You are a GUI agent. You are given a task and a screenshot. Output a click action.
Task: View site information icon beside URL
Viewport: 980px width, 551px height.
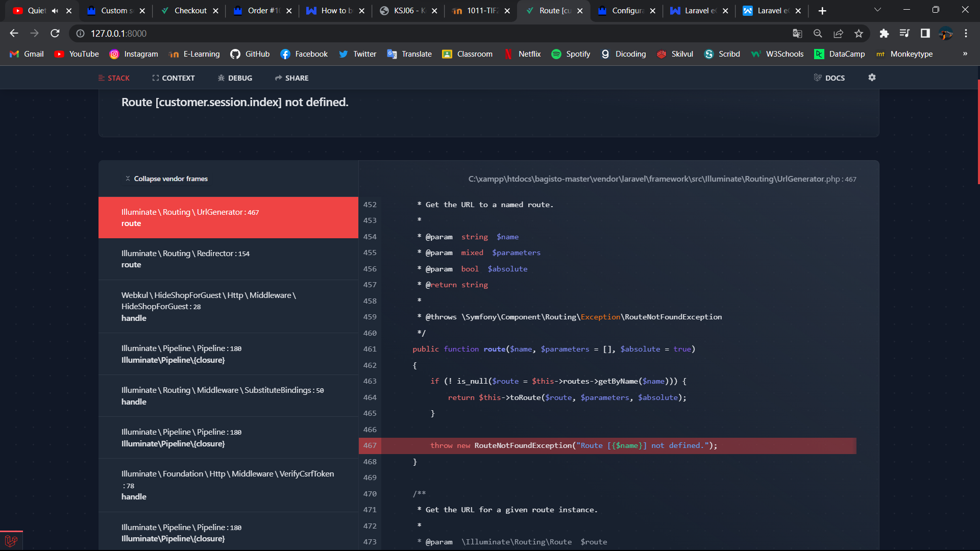pyautogui.click(x=80, y=33)
